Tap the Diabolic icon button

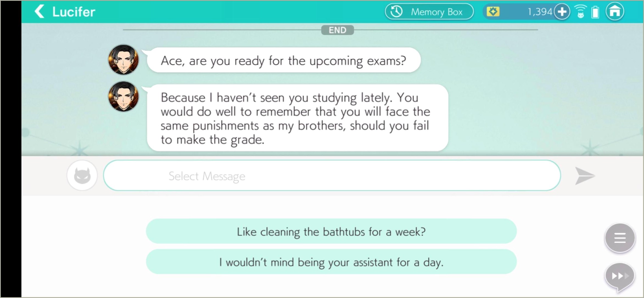point(82,175)
